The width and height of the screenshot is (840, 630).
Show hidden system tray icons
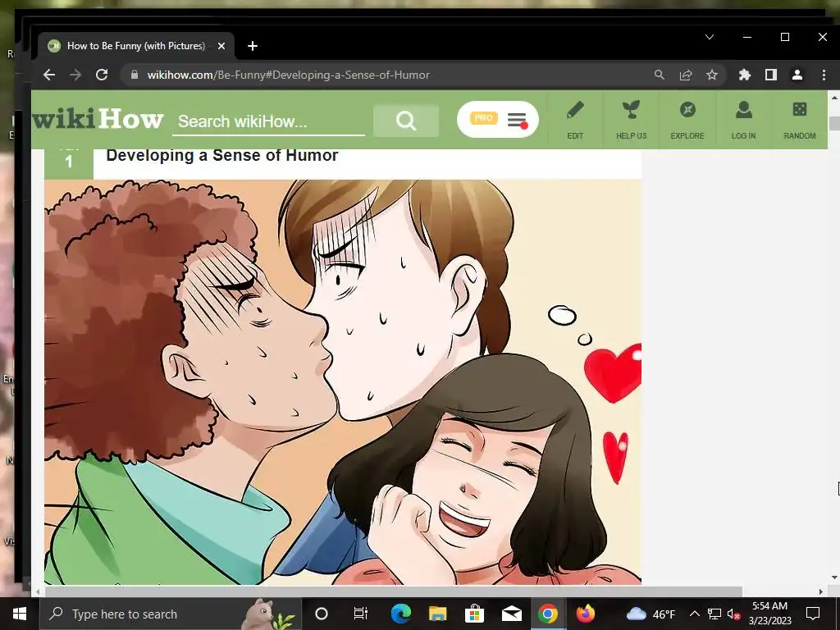pos(694,614)
